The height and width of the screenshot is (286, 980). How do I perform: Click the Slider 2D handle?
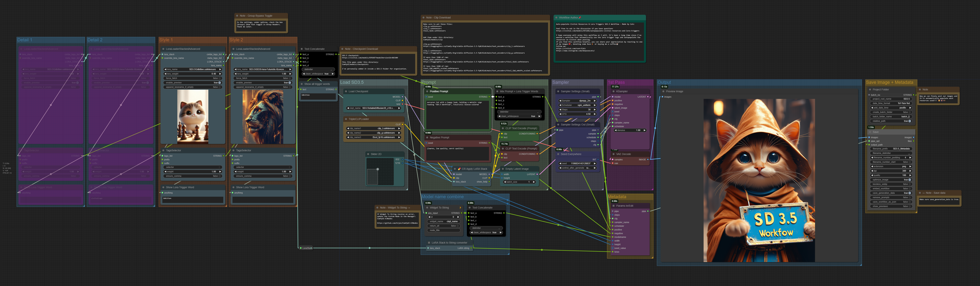pyautogui.click(x=378, y=169)
